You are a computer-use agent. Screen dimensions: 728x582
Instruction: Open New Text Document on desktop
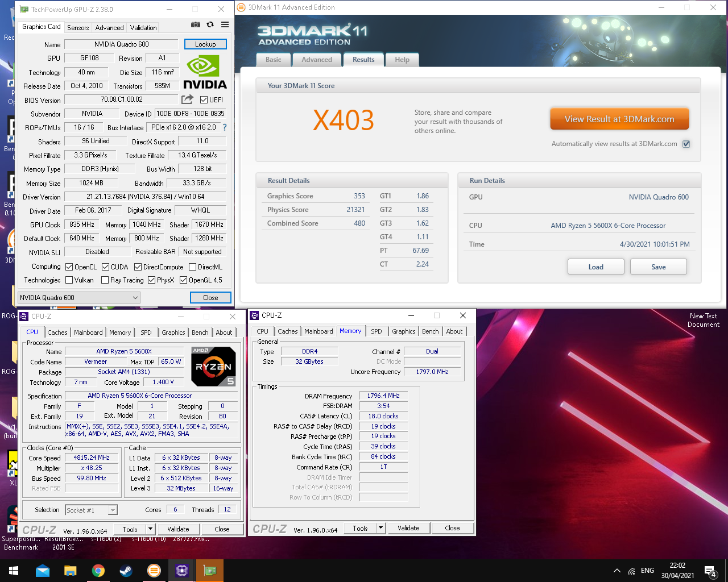click(704, 320)
